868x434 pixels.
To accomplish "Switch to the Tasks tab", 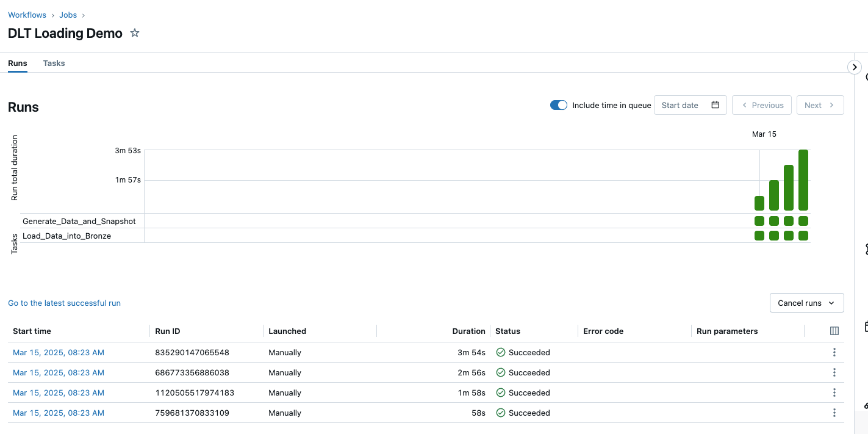I will (54, 63).
